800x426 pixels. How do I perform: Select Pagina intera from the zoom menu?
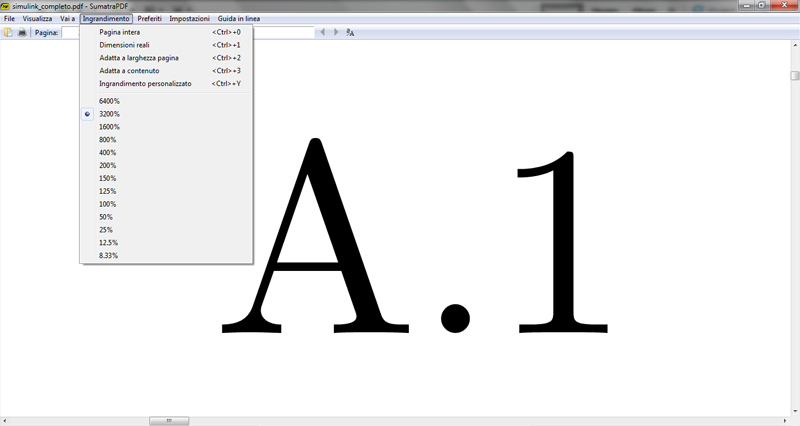pos(120,32)
